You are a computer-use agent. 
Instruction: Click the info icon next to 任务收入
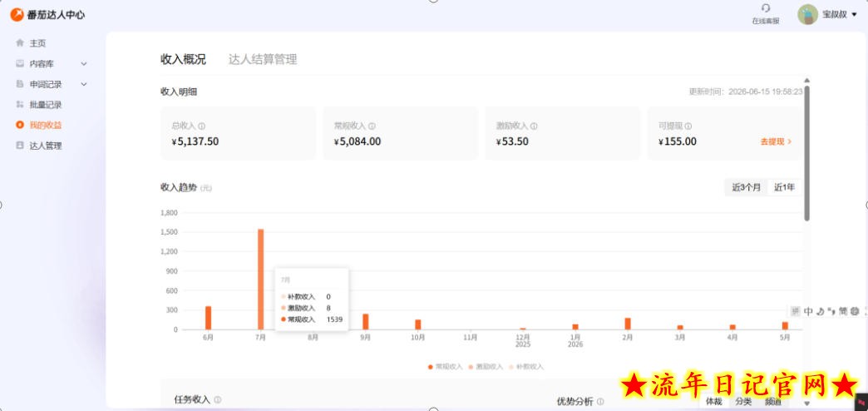coord(218,399)
